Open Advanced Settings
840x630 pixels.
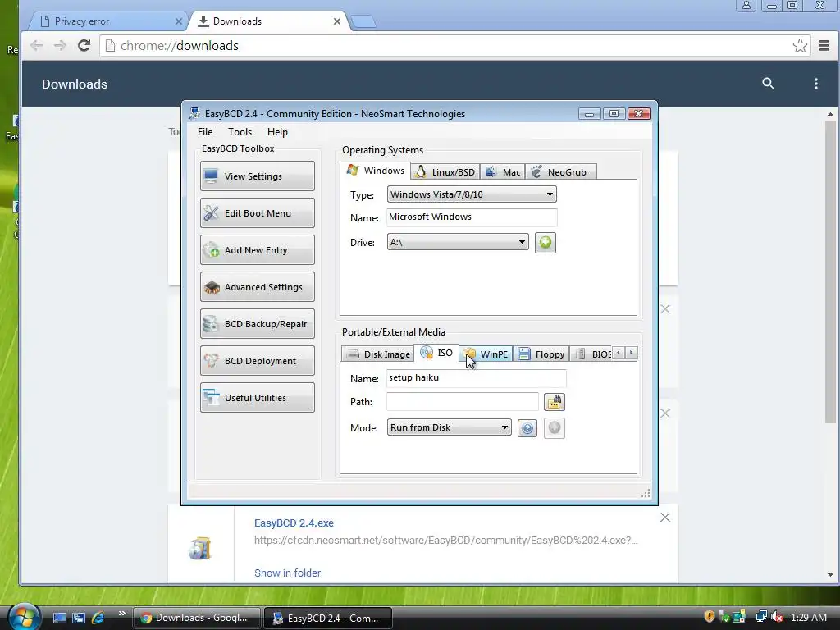click(x=257, y=287)
